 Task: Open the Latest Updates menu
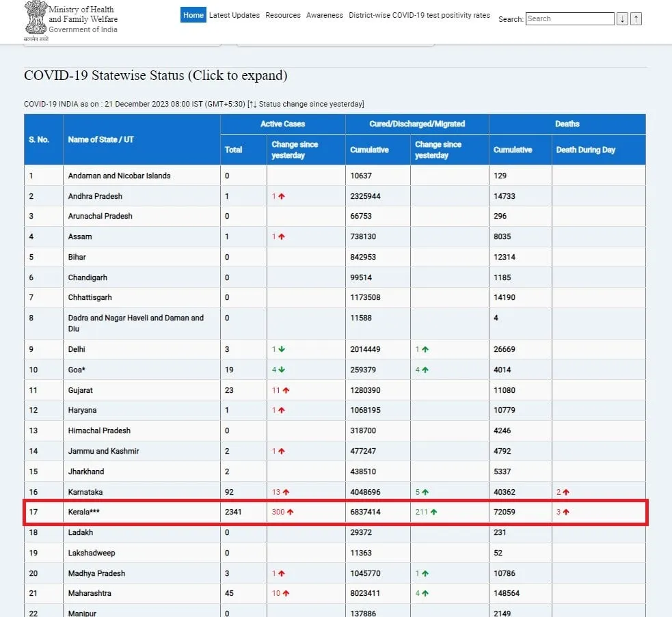pos(234,15)
